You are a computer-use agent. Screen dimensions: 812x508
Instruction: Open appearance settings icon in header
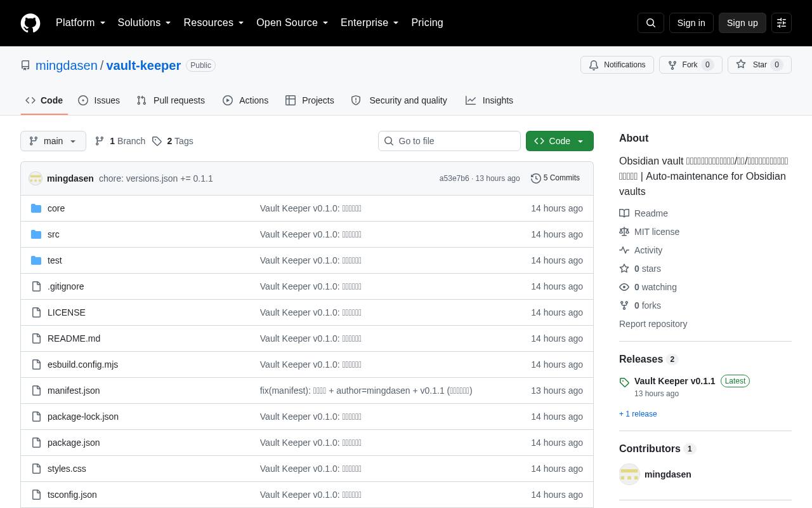[x=782, y=23]
